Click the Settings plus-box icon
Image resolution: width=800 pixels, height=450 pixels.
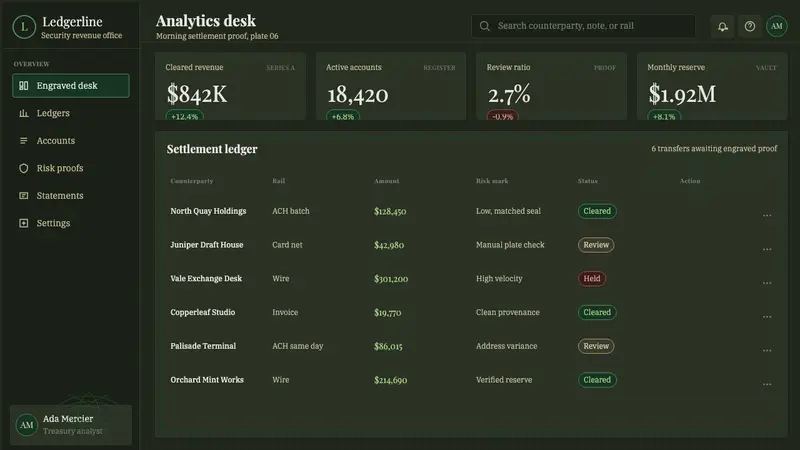click(23, 223)
